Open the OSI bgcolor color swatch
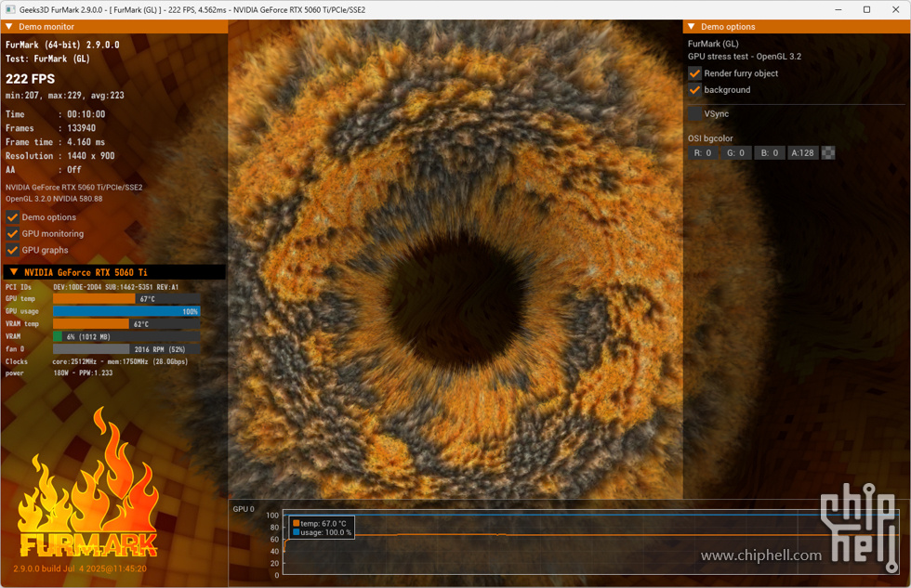This screenshot has height=588, width=911. [828, 153]
